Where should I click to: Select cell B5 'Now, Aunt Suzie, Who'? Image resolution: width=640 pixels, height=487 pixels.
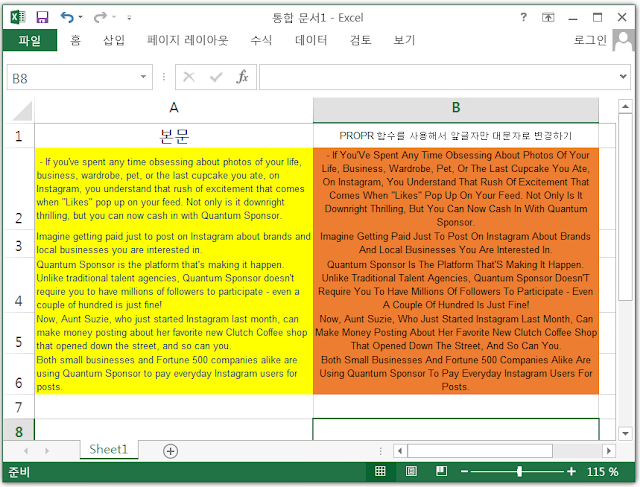coord(456,333)
